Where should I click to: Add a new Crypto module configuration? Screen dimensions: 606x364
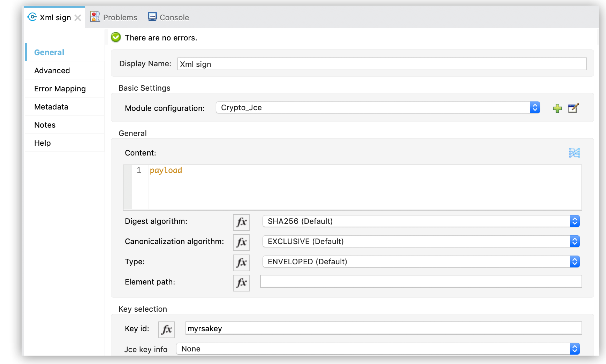click(x=557, y=108)
